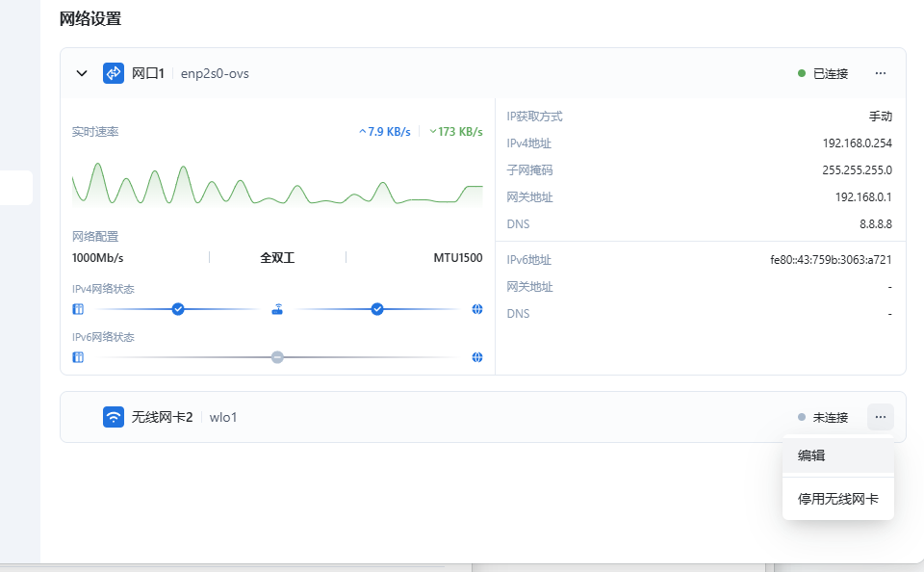Image resolution: width=924 pixels, height=572 pixels.
Task: Click the IPv4 router icon
Action: (x=277, y=309)
